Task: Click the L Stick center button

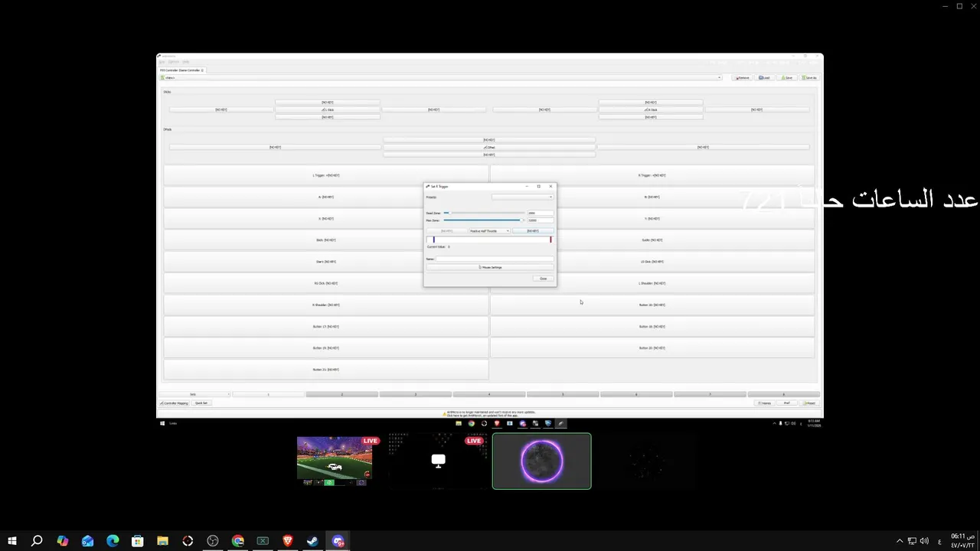Action: click(328, 109)
